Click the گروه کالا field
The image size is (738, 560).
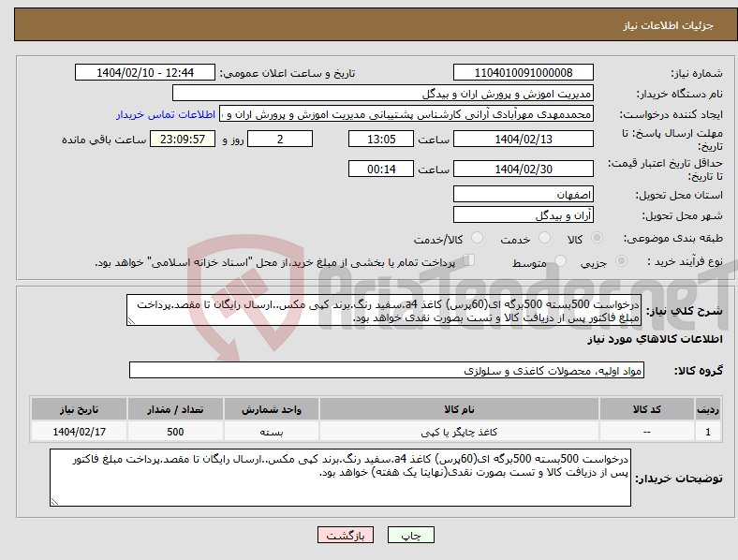click(x=387, y=370)
